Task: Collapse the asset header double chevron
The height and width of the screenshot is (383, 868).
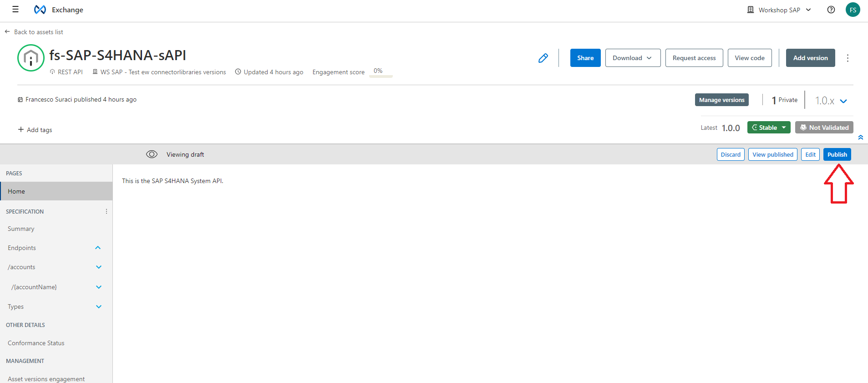Action: [861, 137]
